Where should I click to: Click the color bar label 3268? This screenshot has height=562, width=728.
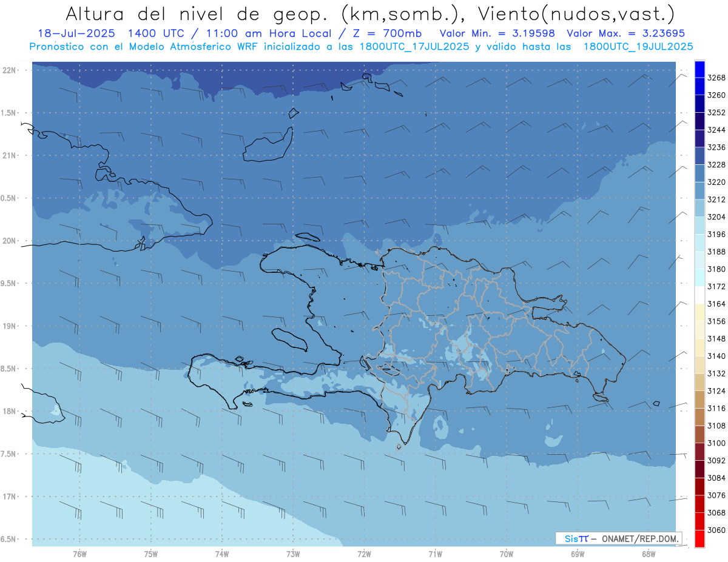[716, 78]
